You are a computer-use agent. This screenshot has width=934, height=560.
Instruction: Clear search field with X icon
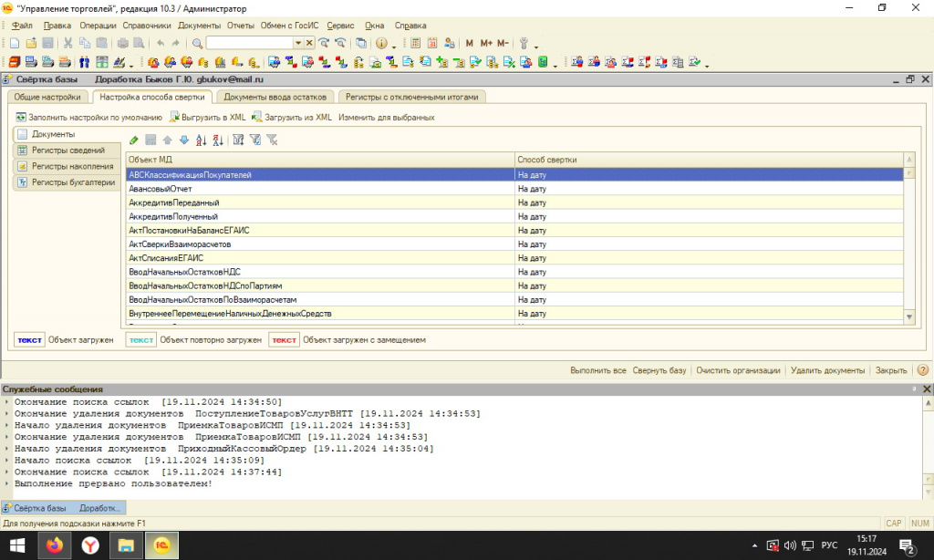(x=309, y=43)
